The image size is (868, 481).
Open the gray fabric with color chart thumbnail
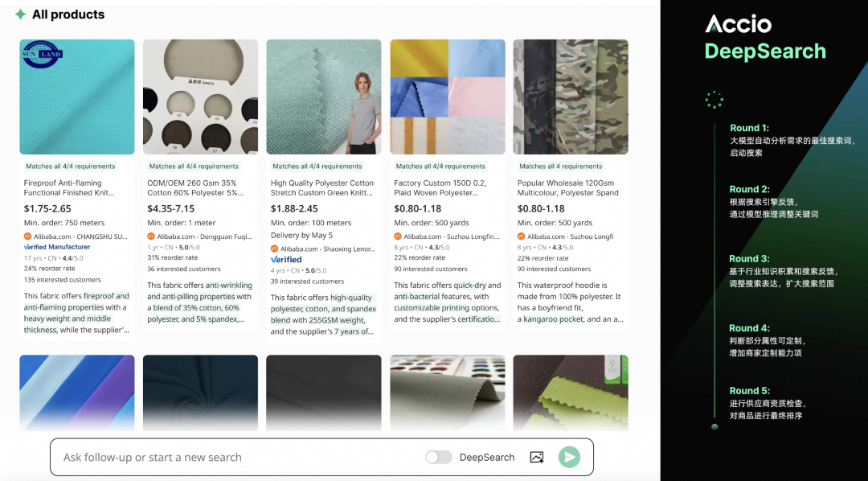tap(448, 393)
